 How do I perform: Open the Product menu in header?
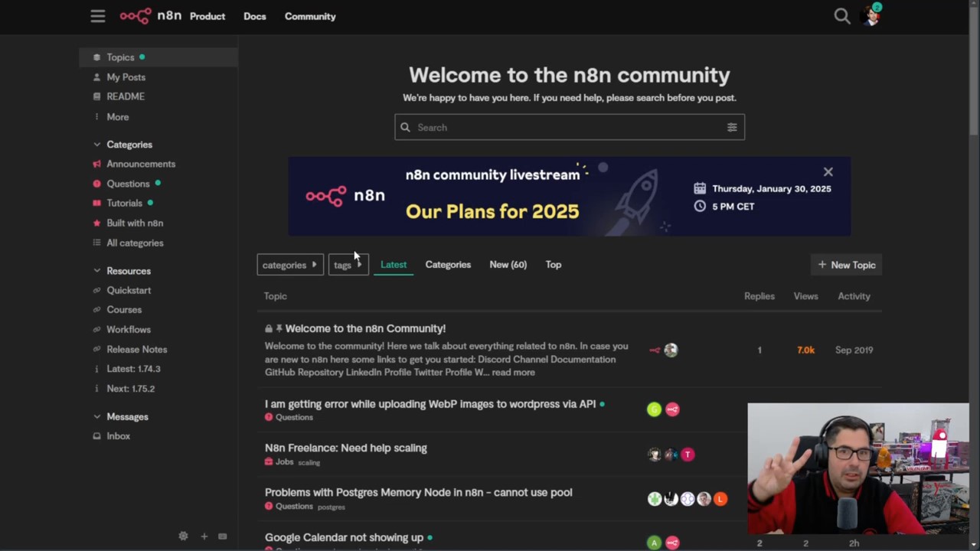pyautogui.click(x=207, y=16)
